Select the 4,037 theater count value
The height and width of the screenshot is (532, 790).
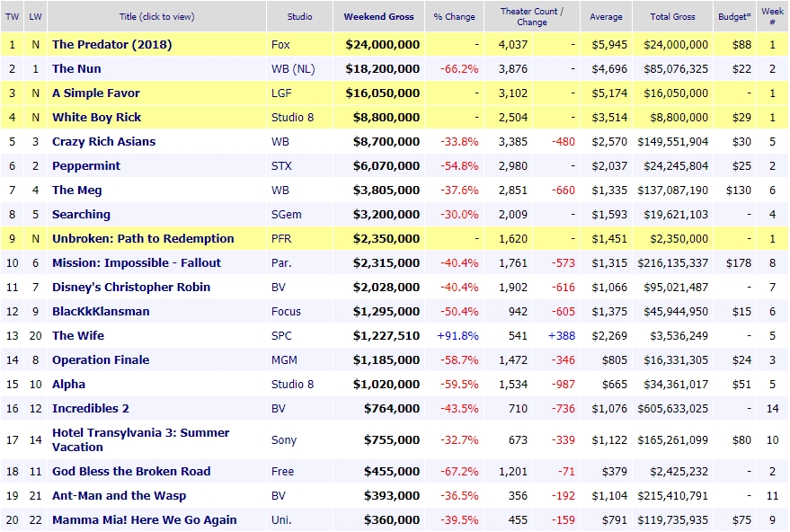click(x=513, y=44)
